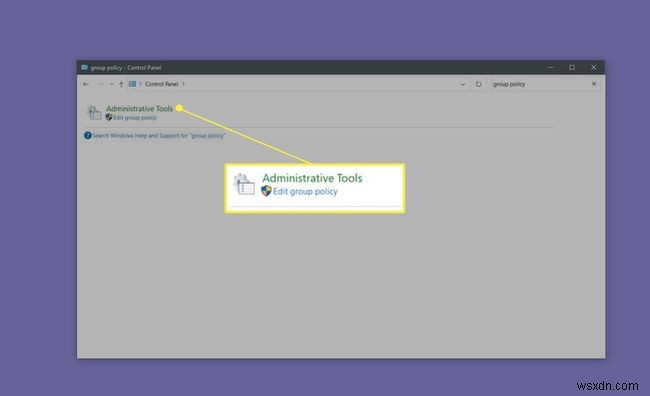Click the shield icon beside Edit group policy

coord(109,117)
